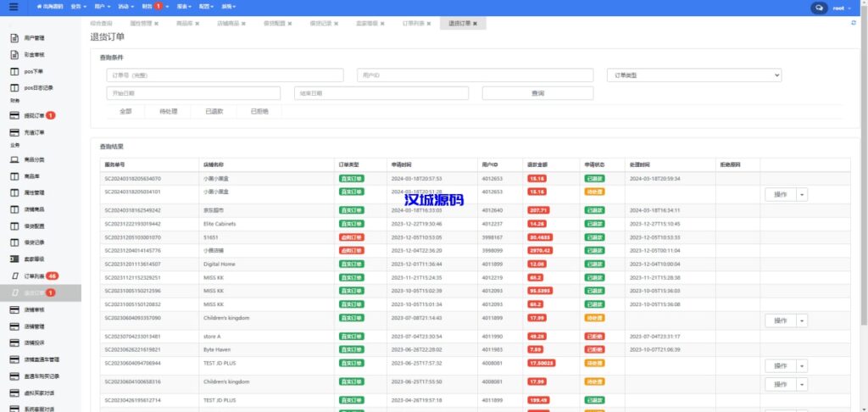Switch to the 借贷记录 tab
The height and width of the screenshot is (412, 868).
[320, 24]
